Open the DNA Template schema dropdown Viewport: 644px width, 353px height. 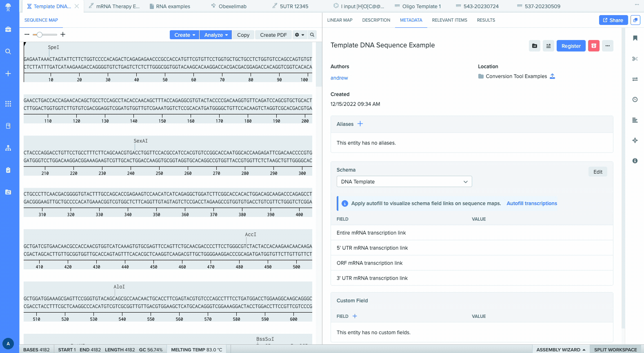[404, 182]
